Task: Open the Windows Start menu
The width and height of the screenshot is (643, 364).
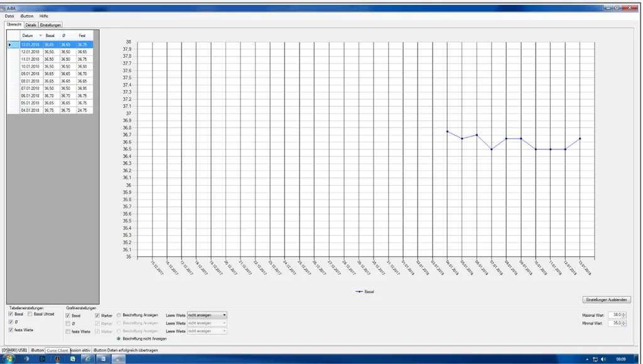Action: [8, 359]
